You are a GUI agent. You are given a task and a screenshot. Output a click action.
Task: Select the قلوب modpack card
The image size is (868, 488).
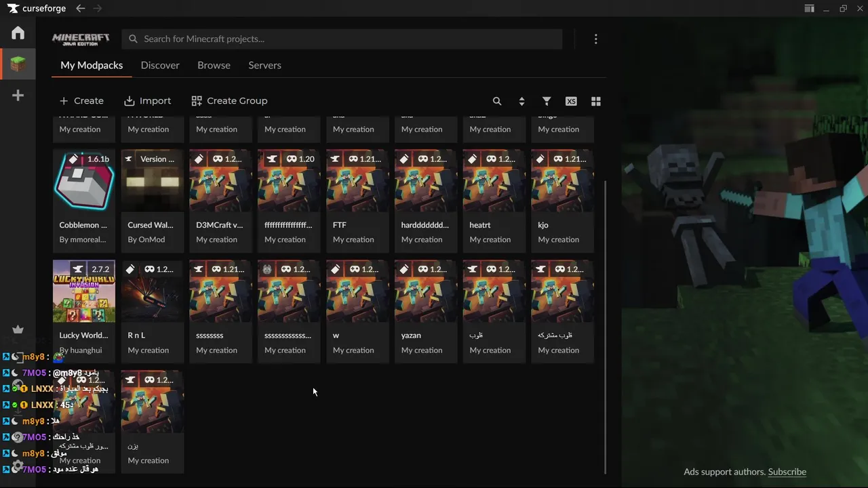coord(494,311)
